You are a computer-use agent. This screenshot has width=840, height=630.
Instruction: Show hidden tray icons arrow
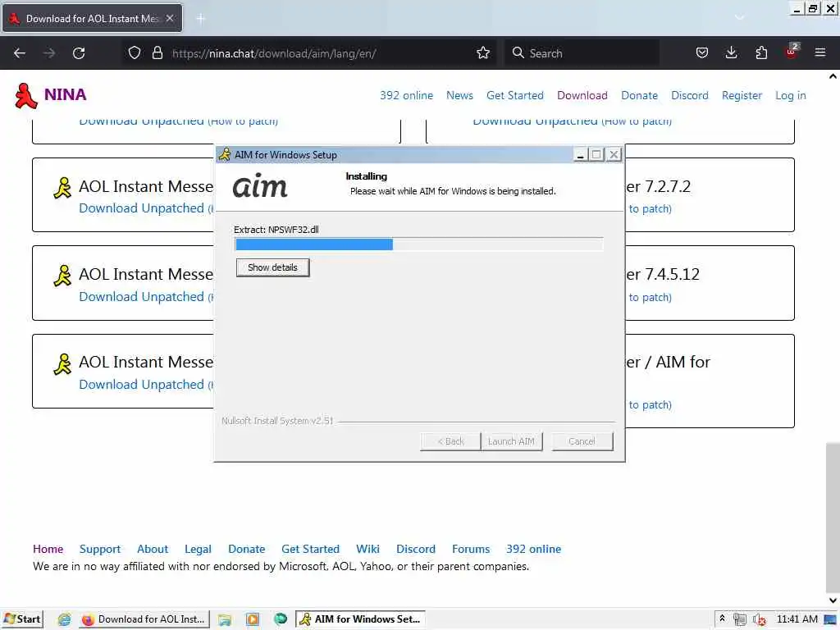tap(722, 619)
